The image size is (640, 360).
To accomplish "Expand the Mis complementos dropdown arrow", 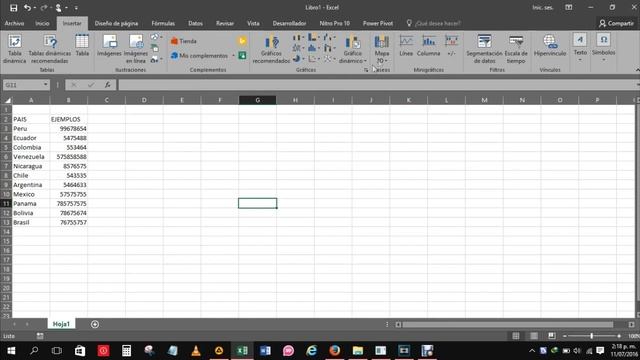I will coord(233,56).
